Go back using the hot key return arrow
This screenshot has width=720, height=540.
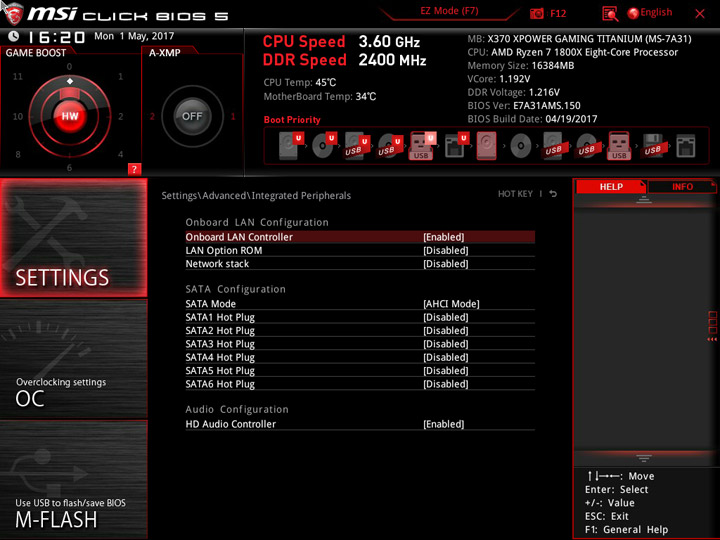click(553, 194)
